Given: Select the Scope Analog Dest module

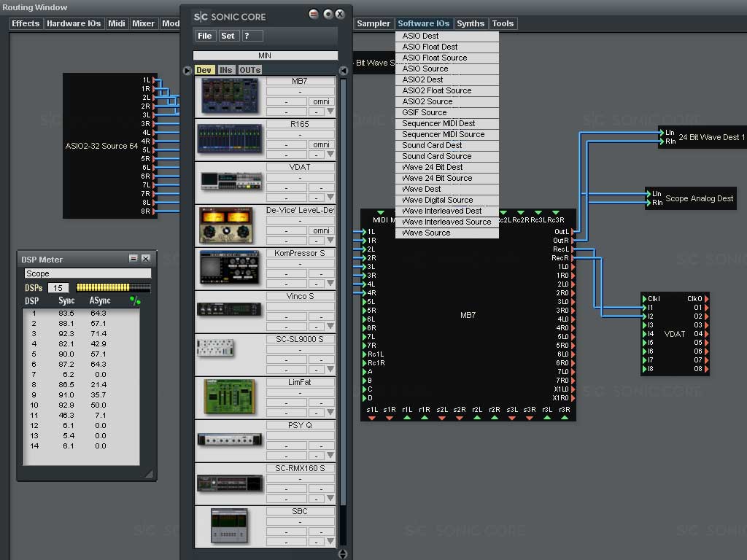Looking at the screenshot, I should pyautogui.click(x=691, y=198).
